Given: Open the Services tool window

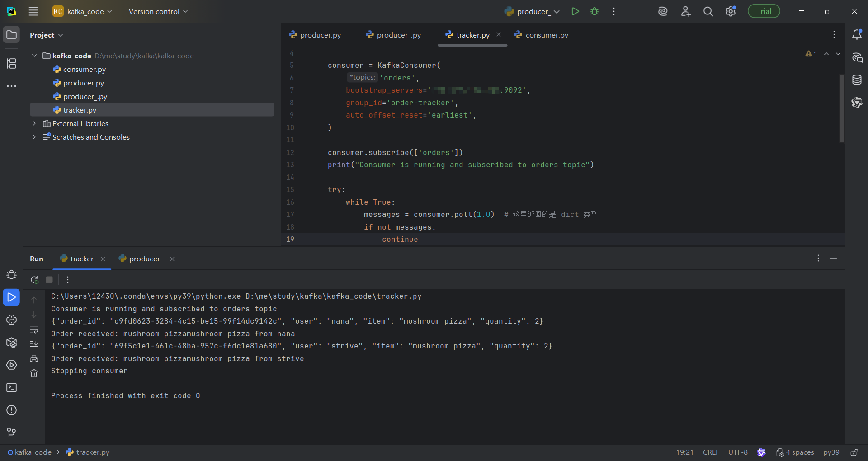Looking at the screenshot, I should [12, 365].
